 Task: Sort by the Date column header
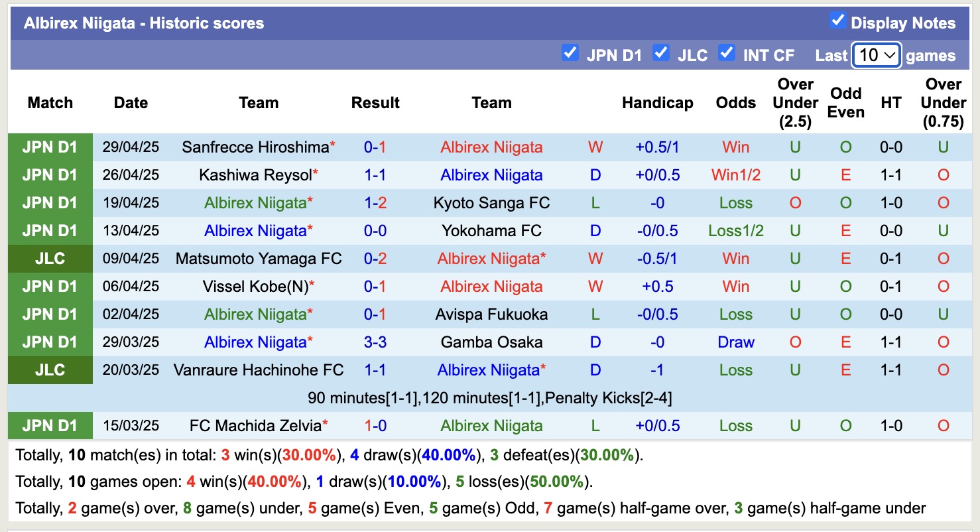[130, 103]
